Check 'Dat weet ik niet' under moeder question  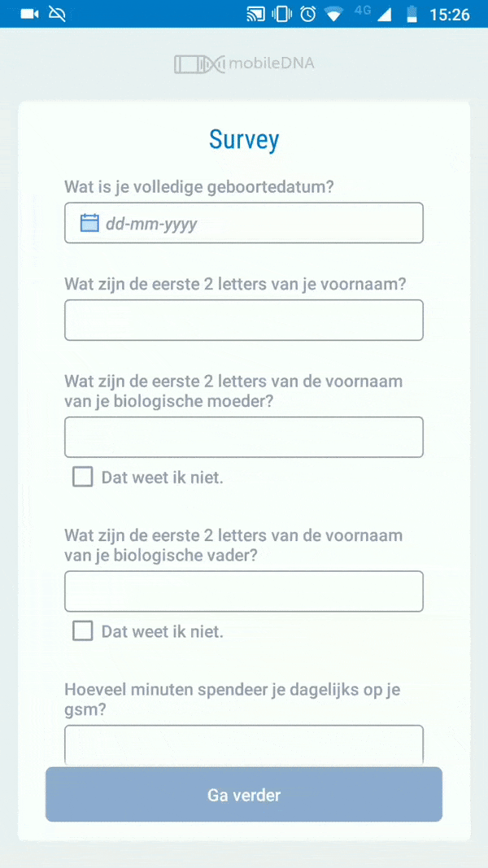click(x=82, y=477)
